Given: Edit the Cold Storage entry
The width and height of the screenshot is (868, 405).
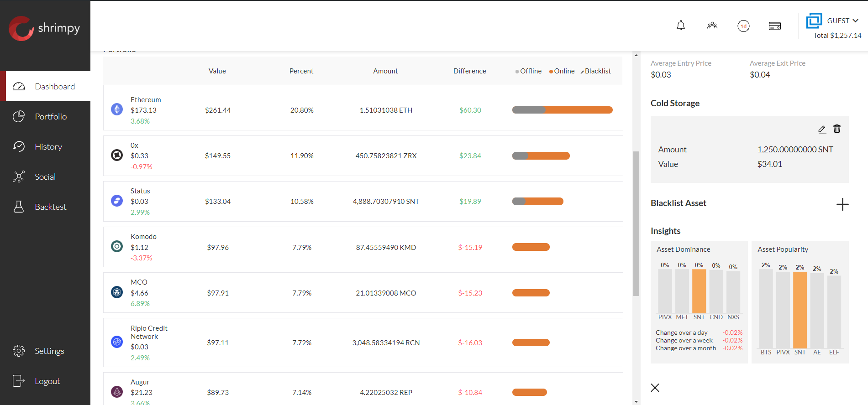Looking at the screenshot, I should point(822,129).
